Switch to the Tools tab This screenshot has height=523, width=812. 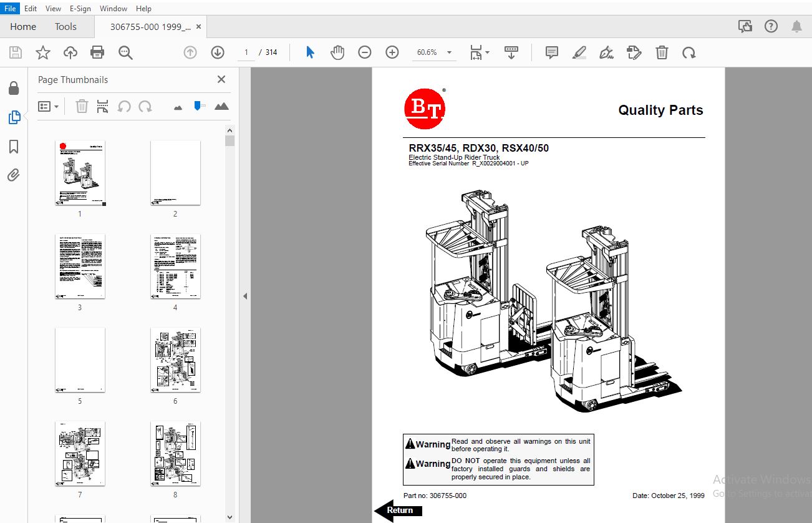tap(65, 27)
